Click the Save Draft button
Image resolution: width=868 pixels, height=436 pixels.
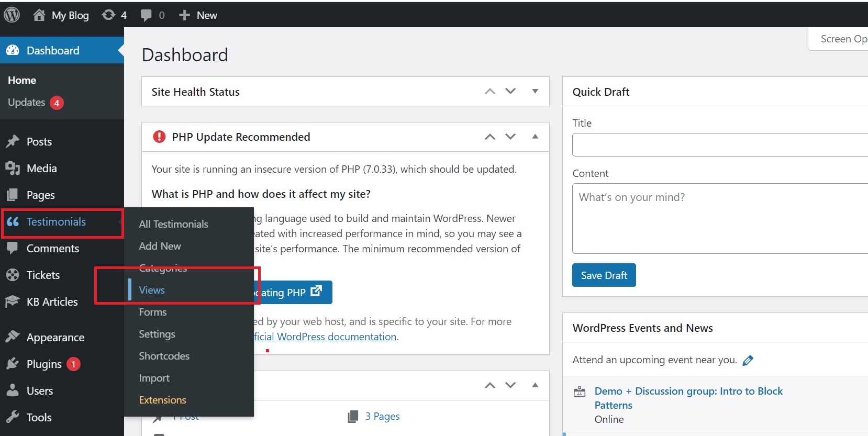click(x=604, y=275)
